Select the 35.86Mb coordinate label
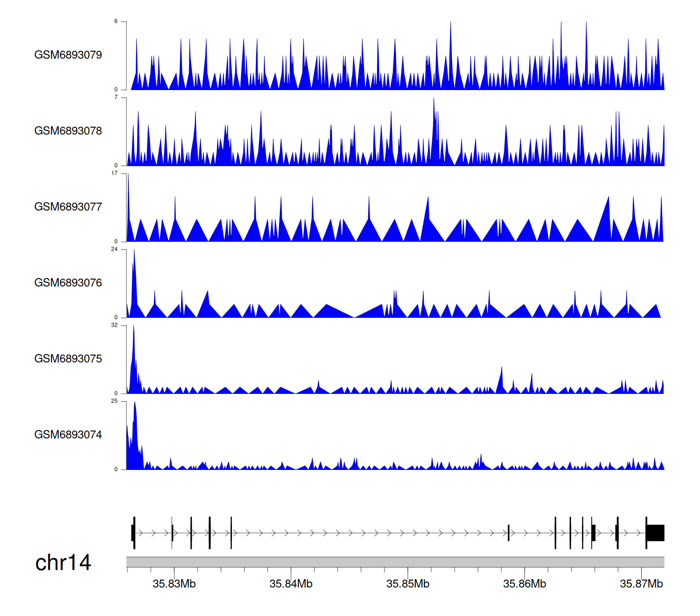The image size is (700, 616). click(x=525, y=584)
